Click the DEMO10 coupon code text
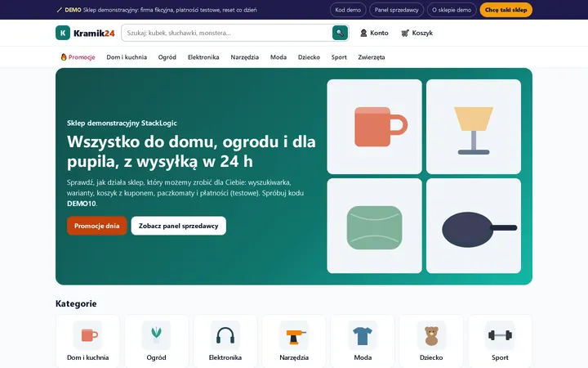Image resolution: width=588 pixels, height=368 pixels. click(82, 204)
